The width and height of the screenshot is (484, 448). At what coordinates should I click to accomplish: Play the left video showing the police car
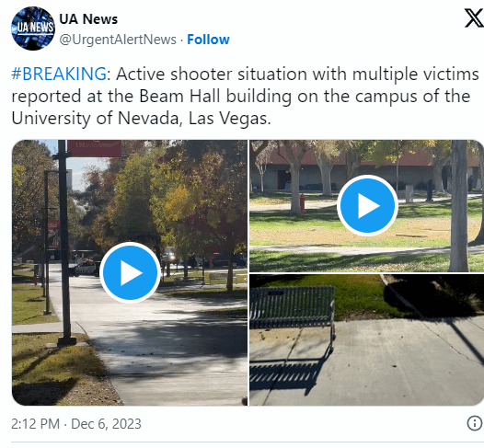coord(130,272)
